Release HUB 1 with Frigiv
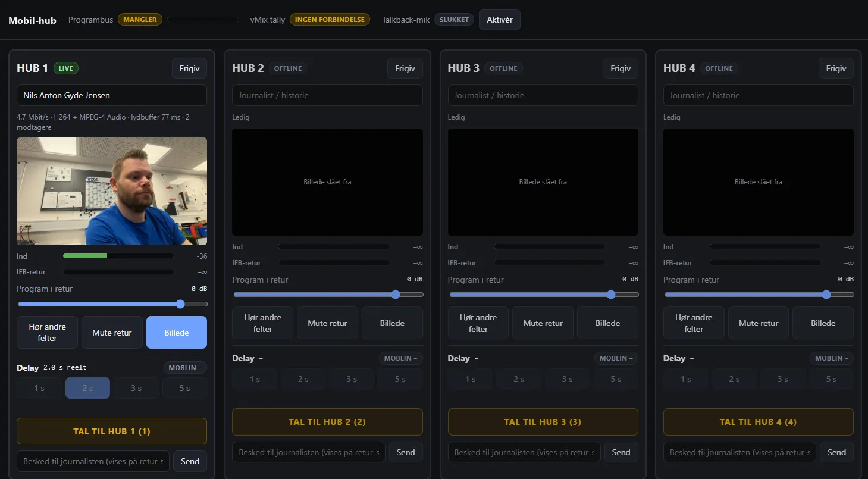The width and height of the screenshot is (868, 479). click(x=190, y=68)
